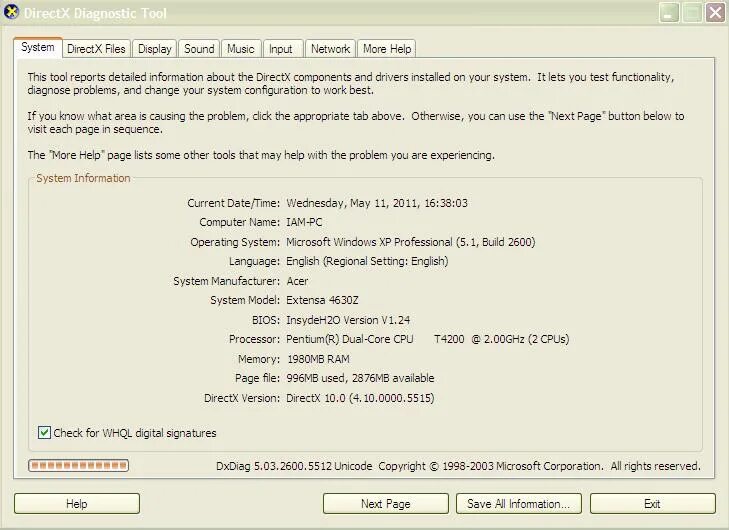The width and height of the screenshot is (729, 530).
Task: Click the Exit button
Action: [x=653, y=504]
